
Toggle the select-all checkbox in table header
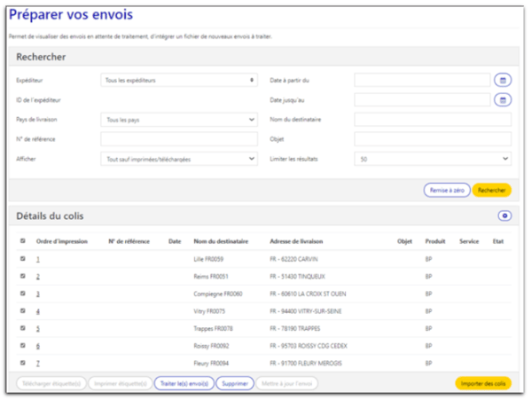point(23,240)
